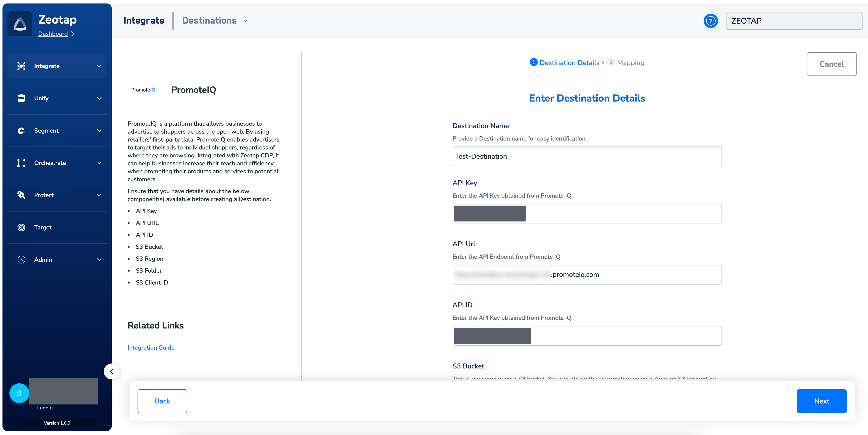The image size is (868, 435).
Task: Select the Destination Details step
Action: click(565, 63)
